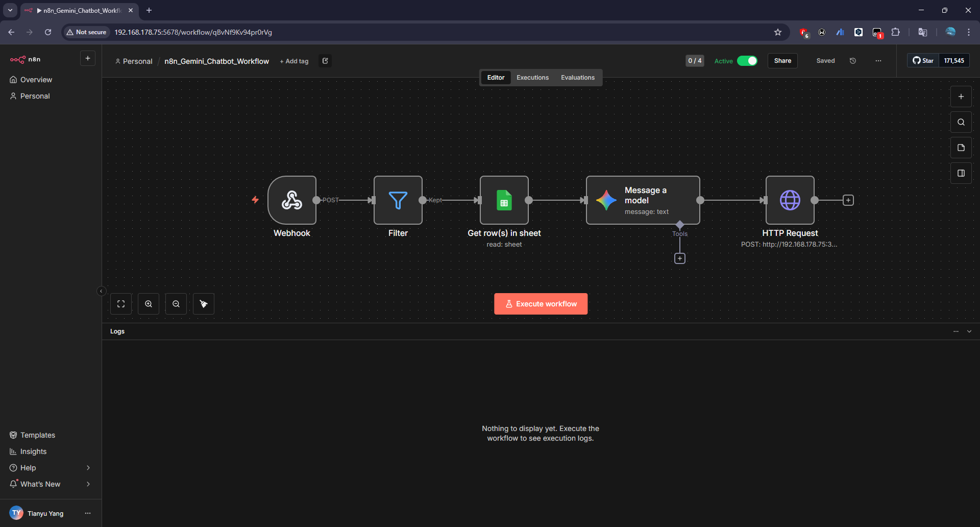Open the HTTP Request node
The image size is (980, 527).
click(x=790, y=200)
